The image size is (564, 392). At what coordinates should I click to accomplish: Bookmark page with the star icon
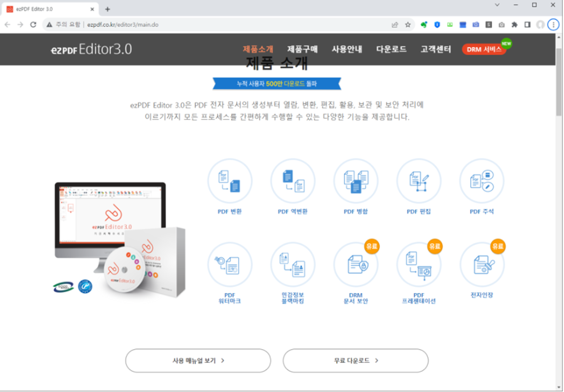click(x=408, y=24)
